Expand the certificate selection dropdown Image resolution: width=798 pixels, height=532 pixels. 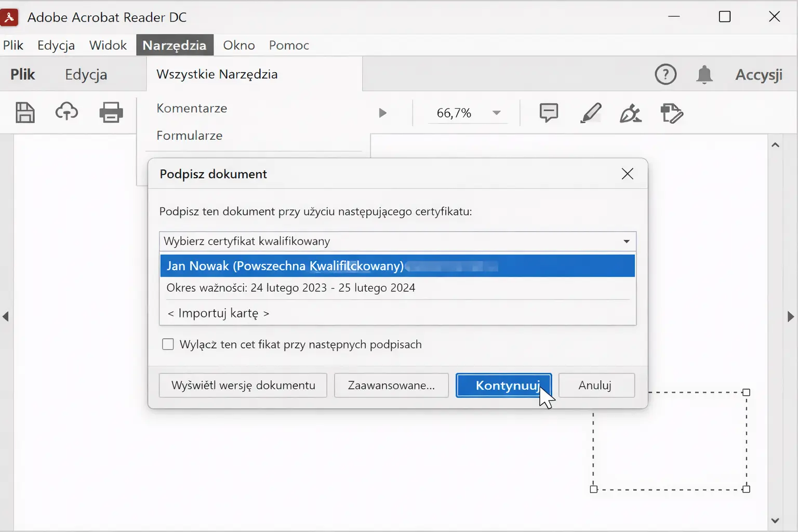627,241
